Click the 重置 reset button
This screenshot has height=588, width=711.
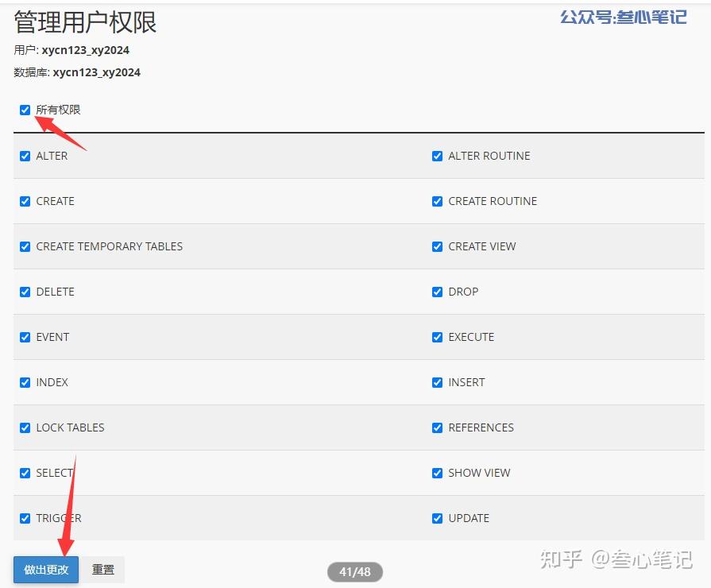point(103,570)
